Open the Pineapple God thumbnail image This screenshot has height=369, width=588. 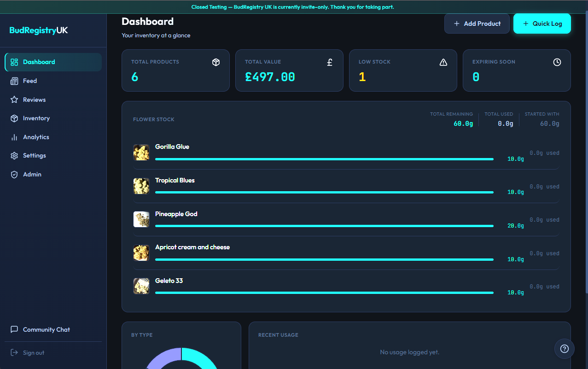[141, 219]
